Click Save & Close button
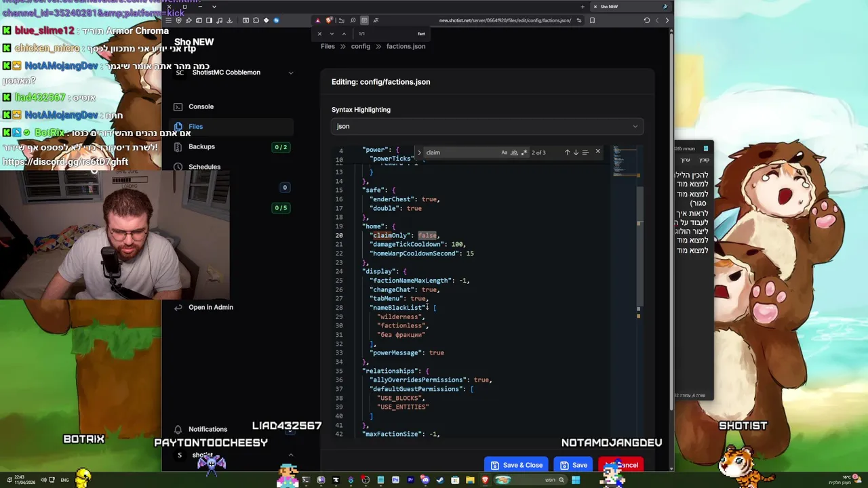 pyautogui.click(x=517, y=465)
